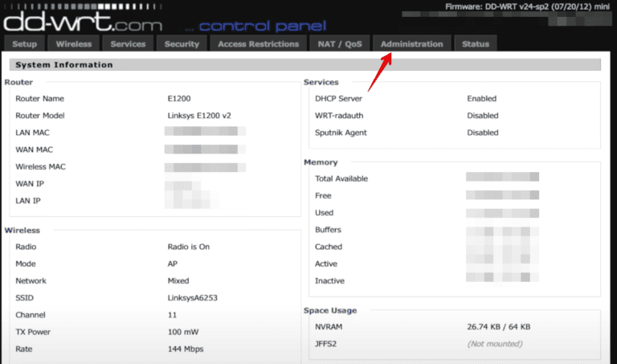The height and width of the screenshot is (364, 617).
Task: Click the Buffers memory label
Action: click(x=328, y=230)
